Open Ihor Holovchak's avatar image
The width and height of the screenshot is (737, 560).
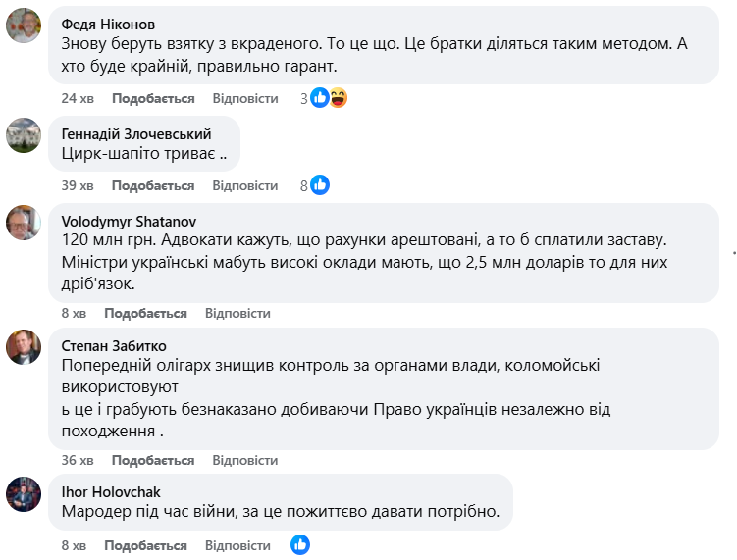(x=24, y=493)
